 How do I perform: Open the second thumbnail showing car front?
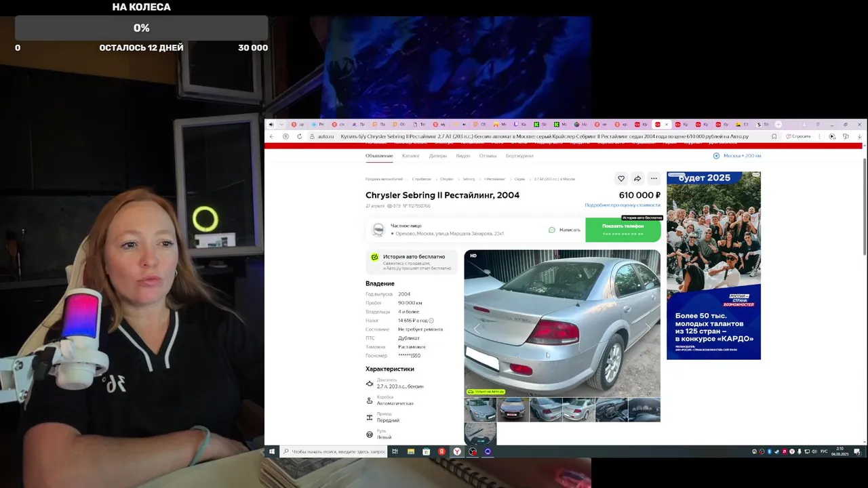click(x=513, y=409)
